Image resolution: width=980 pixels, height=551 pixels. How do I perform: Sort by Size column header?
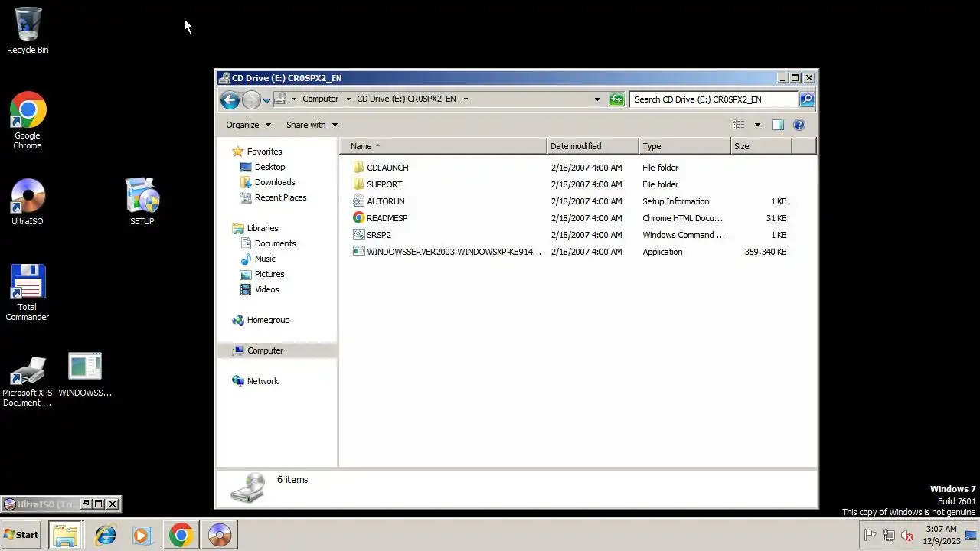(x=761, y=146)
